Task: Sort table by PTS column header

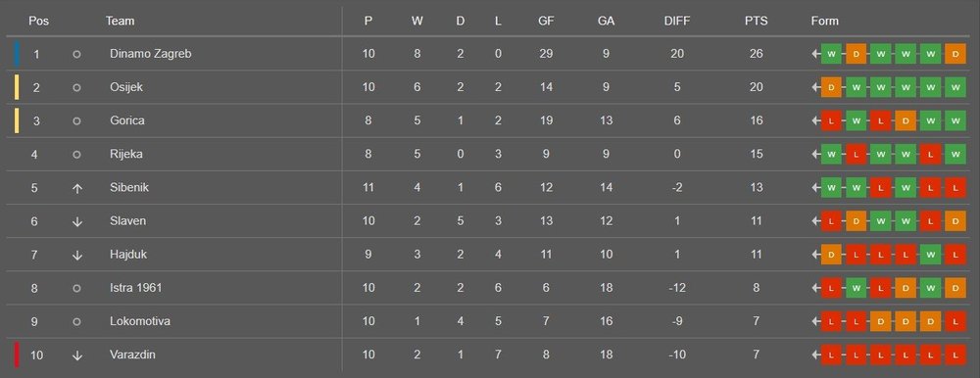Action: click(757, 21)
